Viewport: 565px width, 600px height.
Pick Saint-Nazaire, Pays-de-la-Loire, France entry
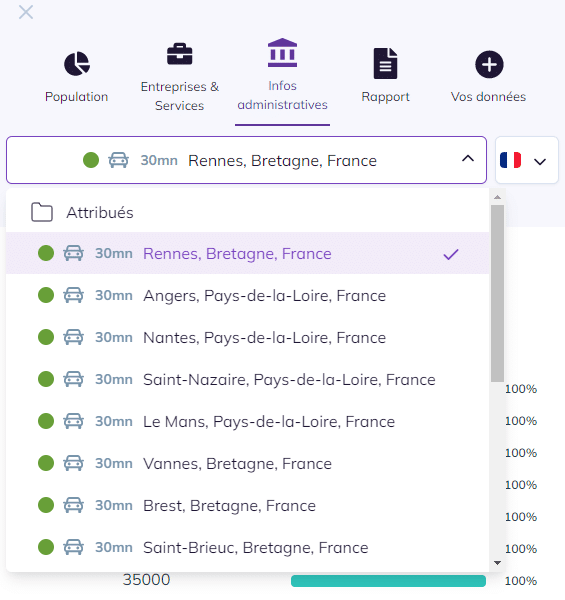247,380
